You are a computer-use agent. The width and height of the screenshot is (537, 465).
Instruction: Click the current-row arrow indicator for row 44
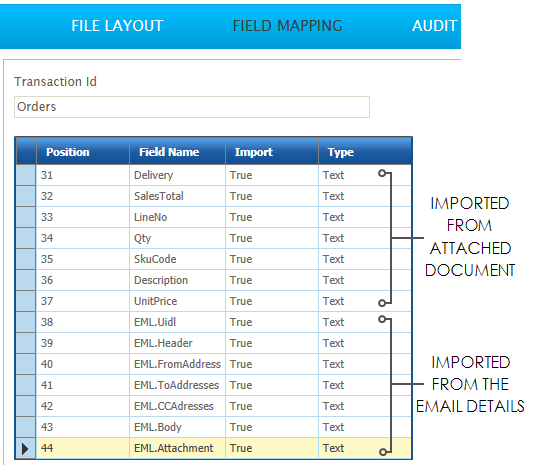[25, 448]
